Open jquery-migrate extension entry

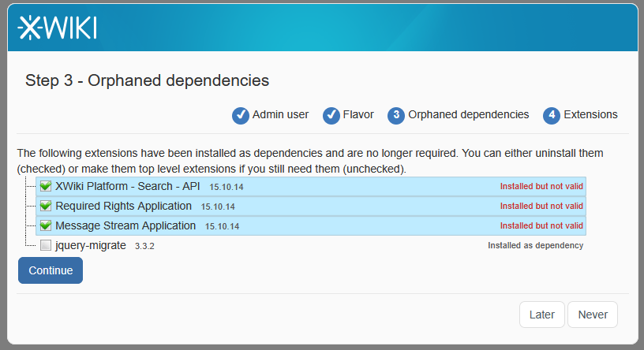pos(91,245)
